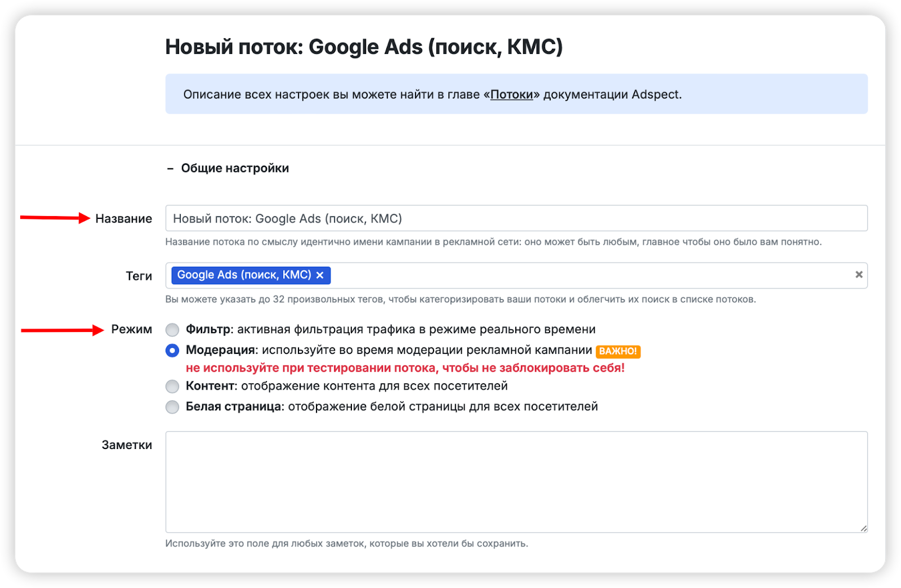Click the Теги field label
This screenshot has width=901, height=588.
[x=139, y=276]
